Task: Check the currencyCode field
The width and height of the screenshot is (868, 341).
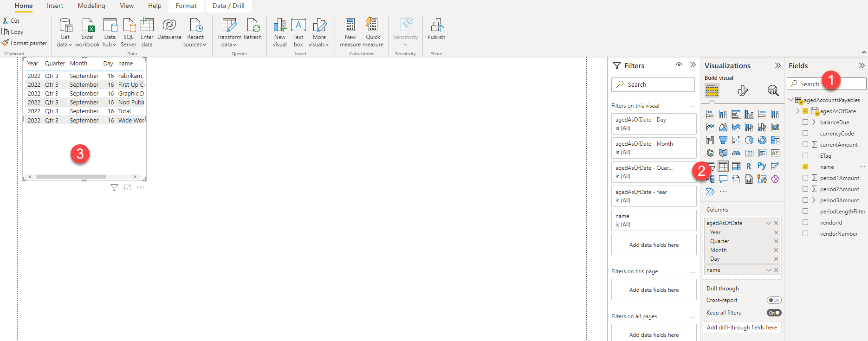Action: point(805,133)
